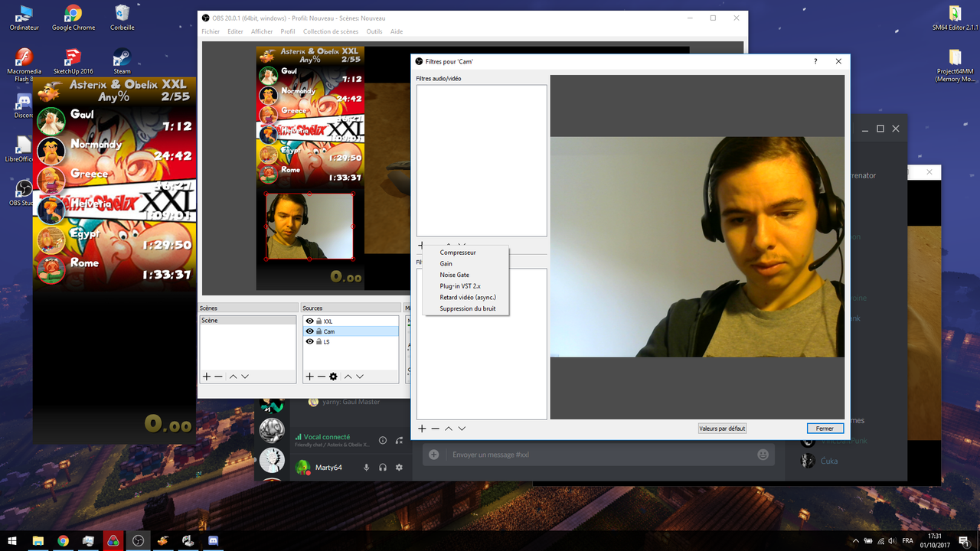Open the Fichier menu in OBS
This screenshot has height=551, width=980.
pyautogui.click(x=211, y=31)
